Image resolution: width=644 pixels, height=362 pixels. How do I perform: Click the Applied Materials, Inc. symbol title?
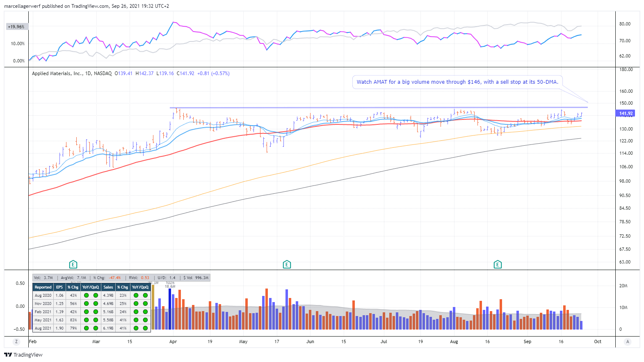click(x=57, y=73)
